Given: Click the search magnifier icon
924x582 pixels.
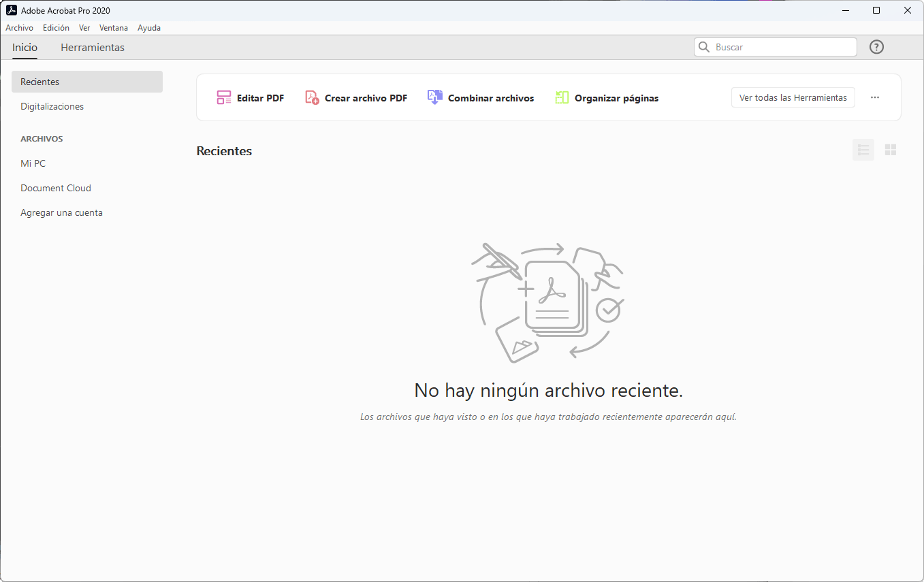Looking at the screenshot, I should [x=704, y=47].
